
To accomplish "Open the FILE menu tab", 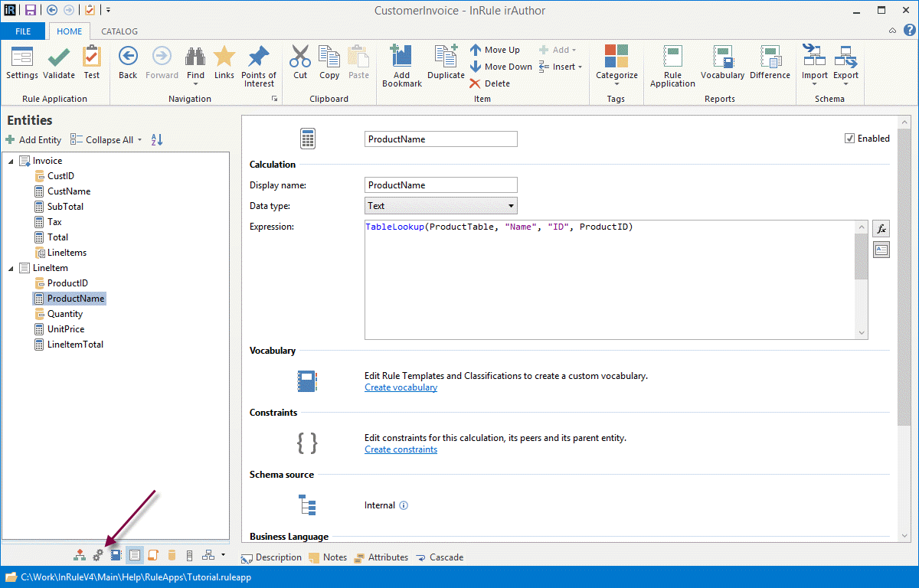I will click(x=23, y=31).
